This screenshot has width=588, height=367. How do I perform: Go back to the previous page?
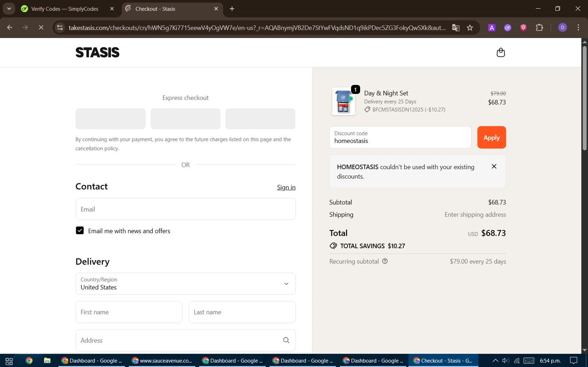(10, 28)
